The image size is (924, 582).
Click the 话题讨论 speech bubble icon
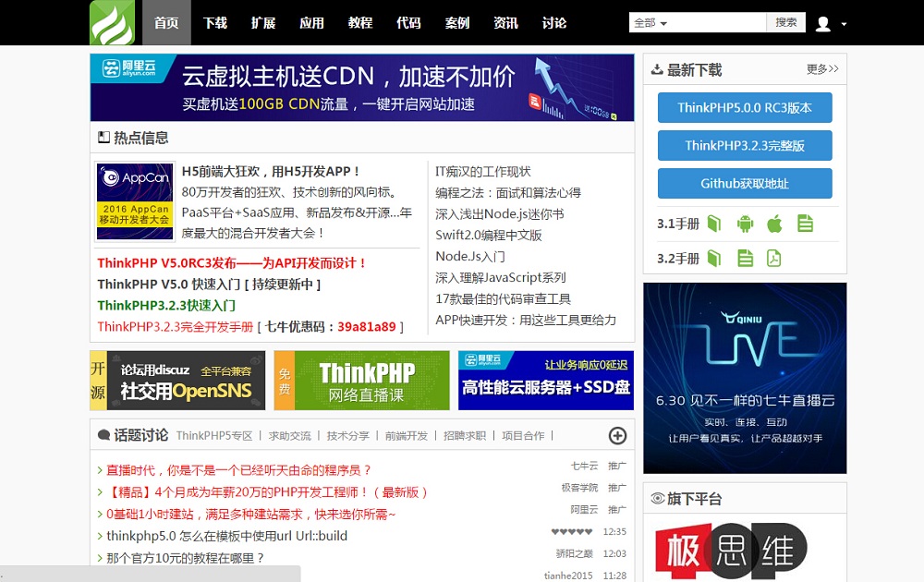click(x=103, y=435)
